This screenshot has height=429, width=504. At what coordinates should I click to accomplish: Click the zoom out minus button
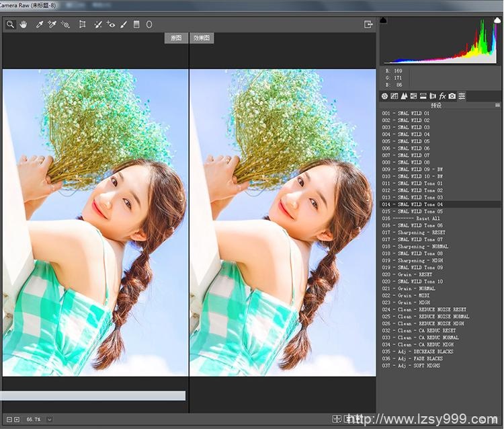tap(8, 420)
